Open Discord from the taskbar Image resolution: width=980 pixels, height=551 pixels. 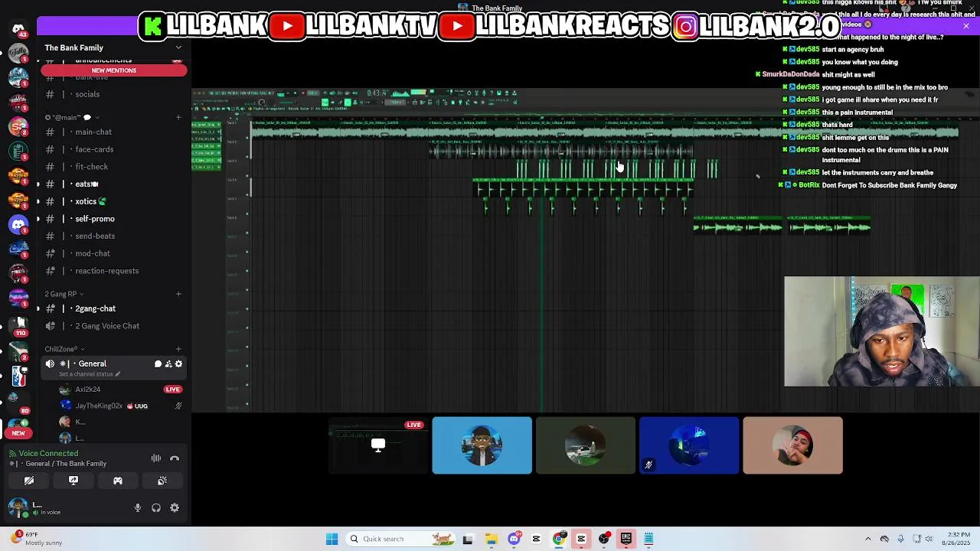point(514,539)
